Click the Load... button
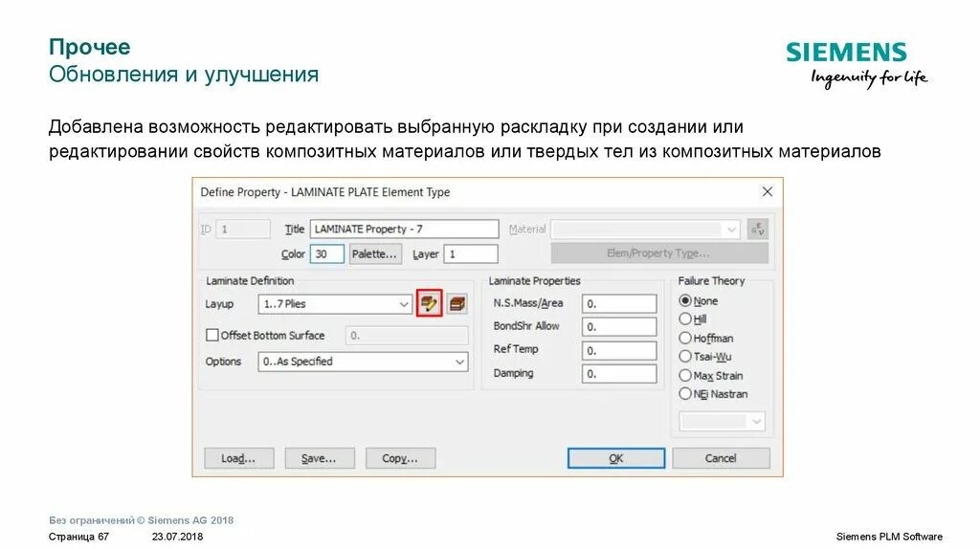This screenshot has width=980, height=549. coord(238,458)
